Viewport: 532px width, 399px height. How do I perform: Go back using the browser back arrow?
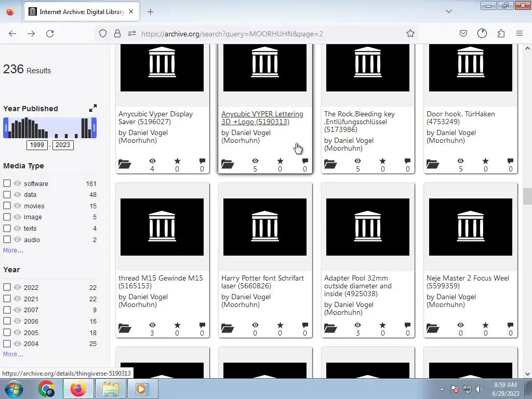tap(12, 34)
